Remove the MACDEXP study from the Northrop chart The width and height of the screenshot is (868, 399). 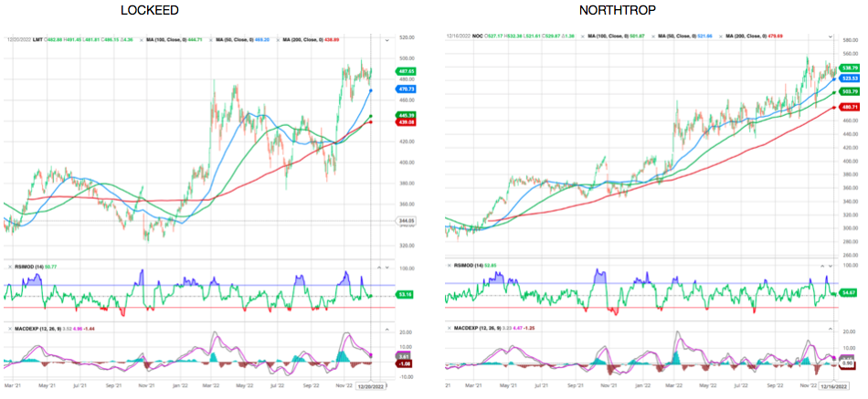(x=449, y=328)
